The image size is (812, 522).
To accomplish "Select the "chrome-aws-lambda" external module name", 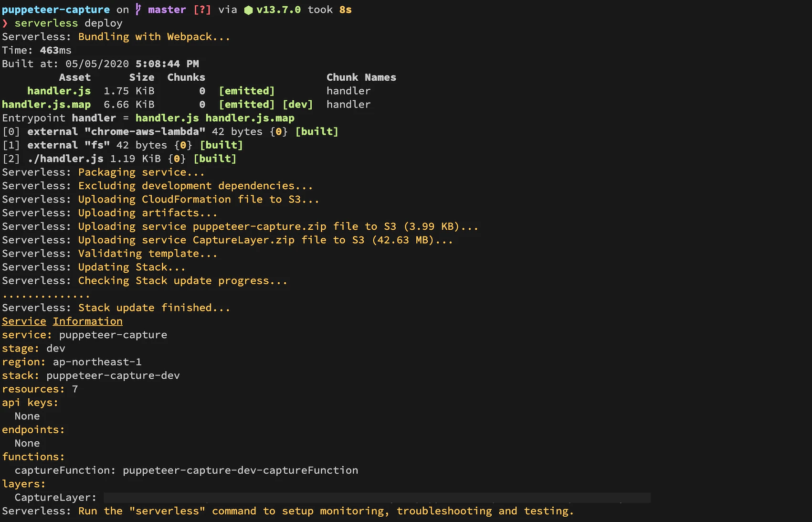I will 145,131.
